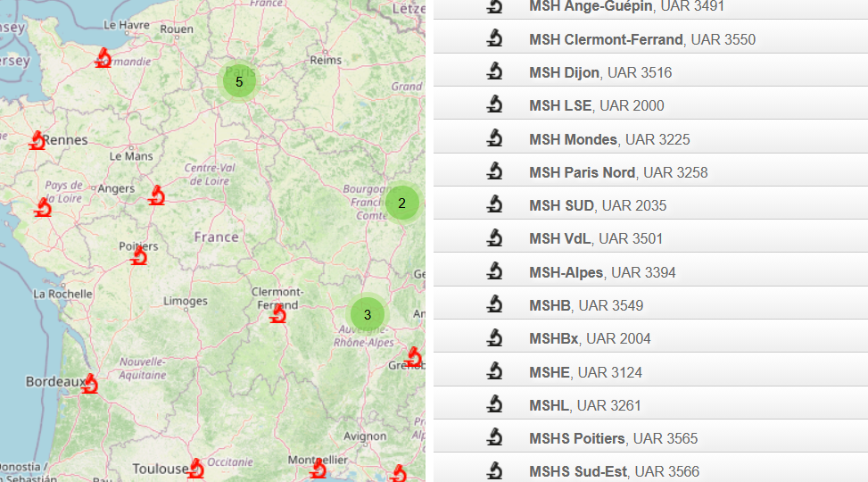
Task: Select the microscope marker at Grenoble
Action: point(414,357)
